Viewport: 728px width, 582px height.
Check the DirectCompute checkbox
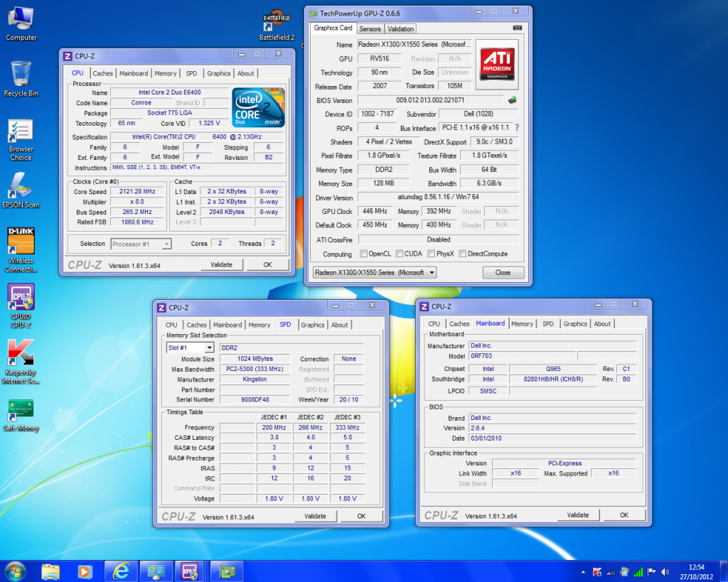463,254
